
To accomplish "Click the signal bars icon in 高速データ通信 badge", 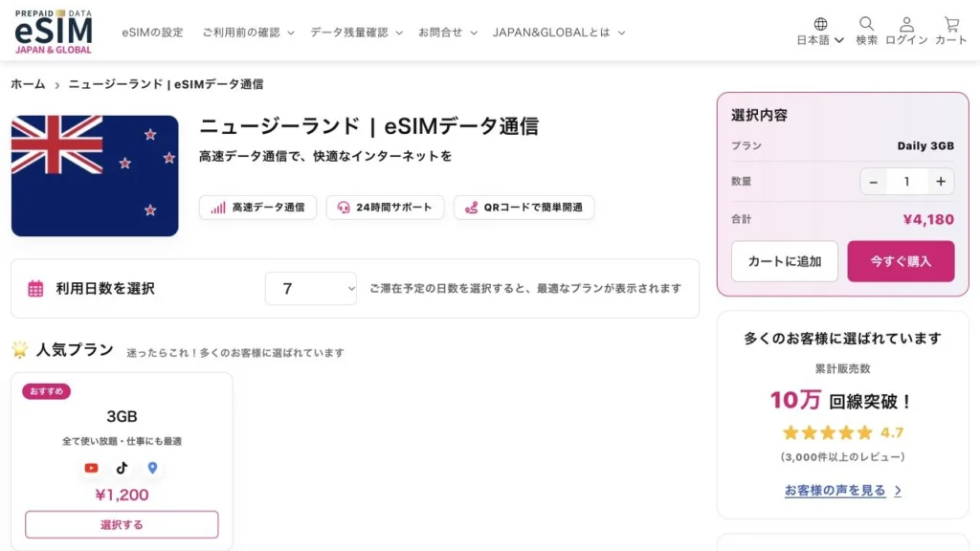I will (x=217, y=208).
